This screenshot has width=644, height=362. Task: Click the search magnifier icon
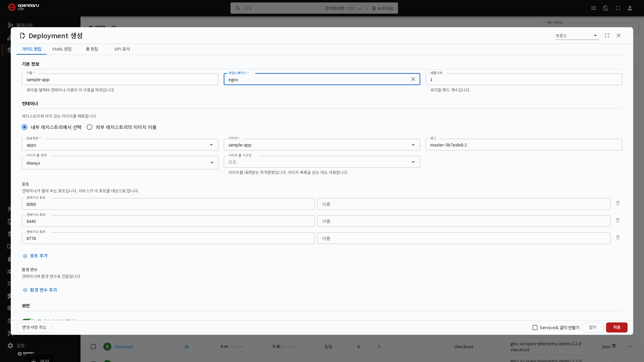(238, 8)
